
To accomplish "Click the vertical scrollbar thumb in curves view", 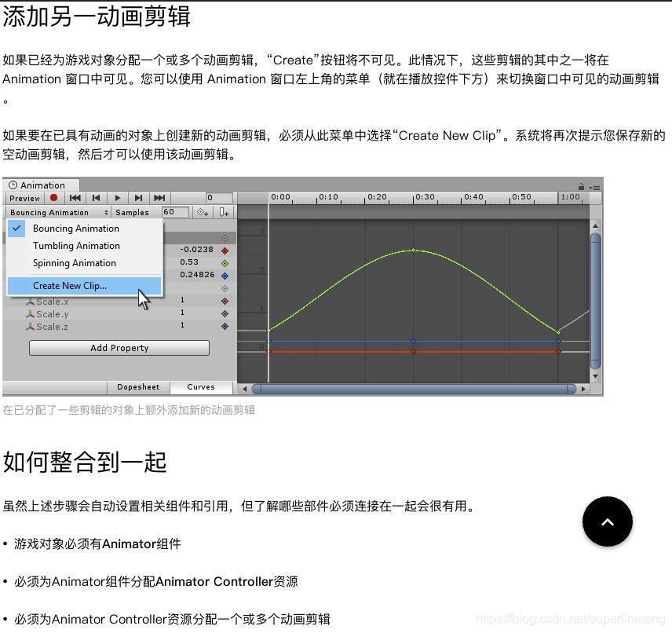I will (595, 301).
